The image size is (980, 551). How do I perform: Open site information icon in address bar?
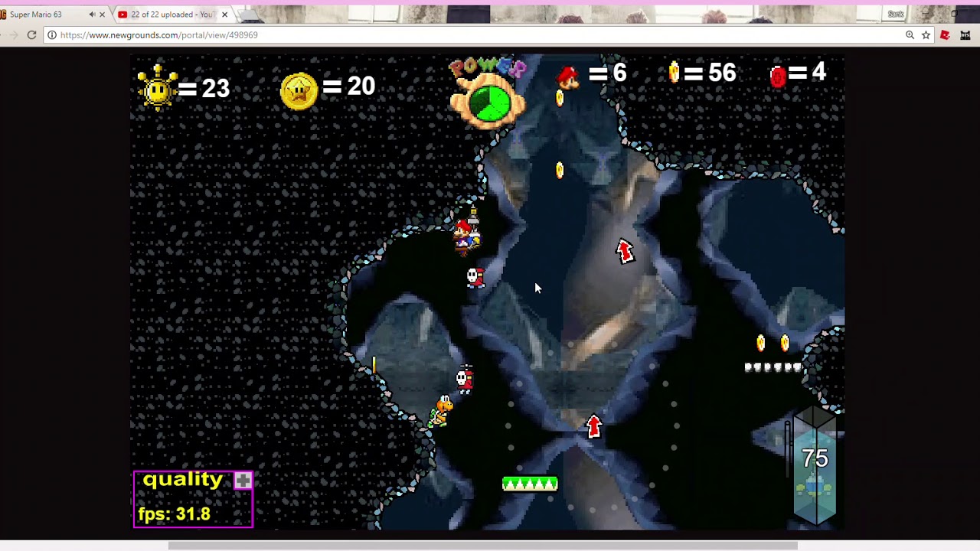click(x=51, y=35)
